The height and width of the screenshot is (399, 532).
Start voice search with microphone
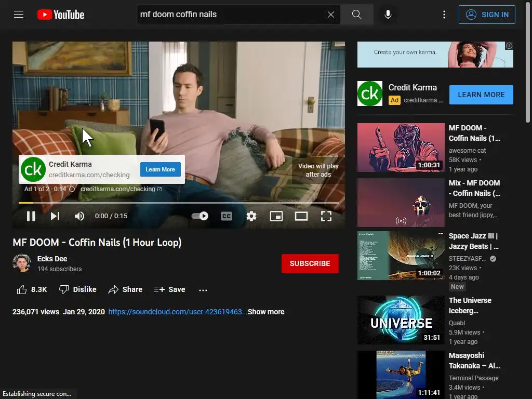point(388,15)
